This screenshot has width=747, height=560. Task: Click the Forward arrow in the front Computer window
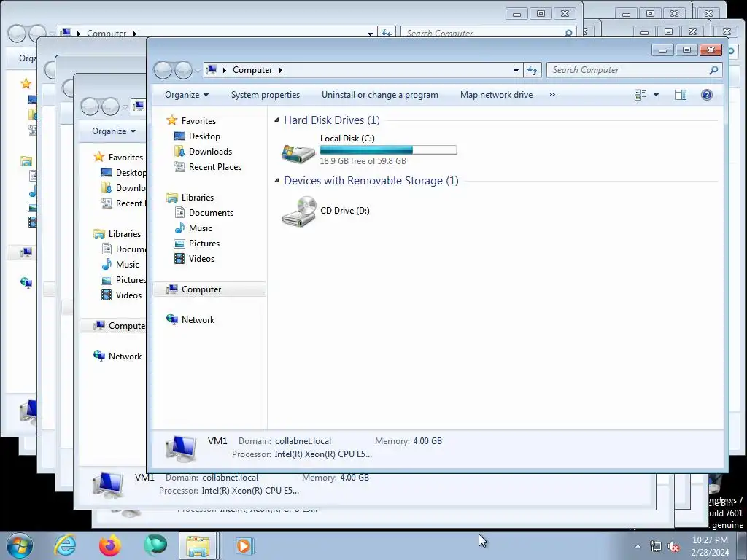[x=183, y=70]
